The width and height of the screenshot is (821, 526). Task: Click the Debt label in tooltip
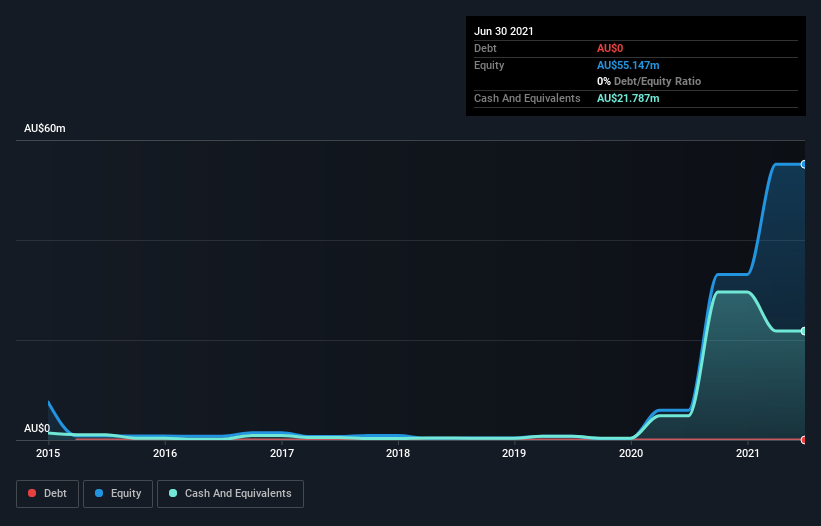pos(485,48)
